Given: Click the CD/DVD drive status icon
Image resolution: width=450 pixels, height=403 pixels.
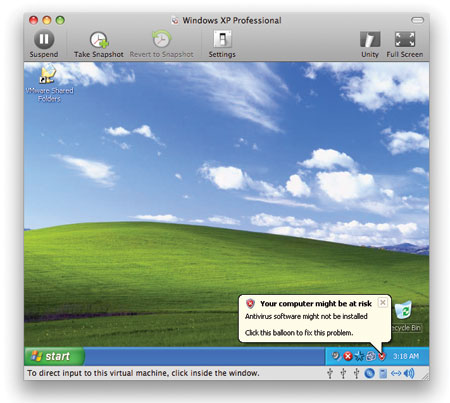Looking at the screenshot, I should (x=369, y=373).
